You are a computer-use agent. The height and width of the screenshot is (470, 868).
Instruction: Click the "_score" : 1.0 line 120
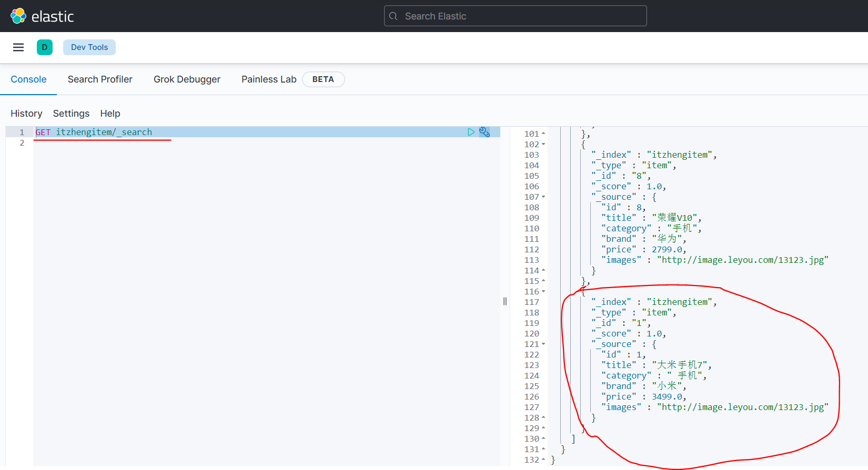coord(629,333)
